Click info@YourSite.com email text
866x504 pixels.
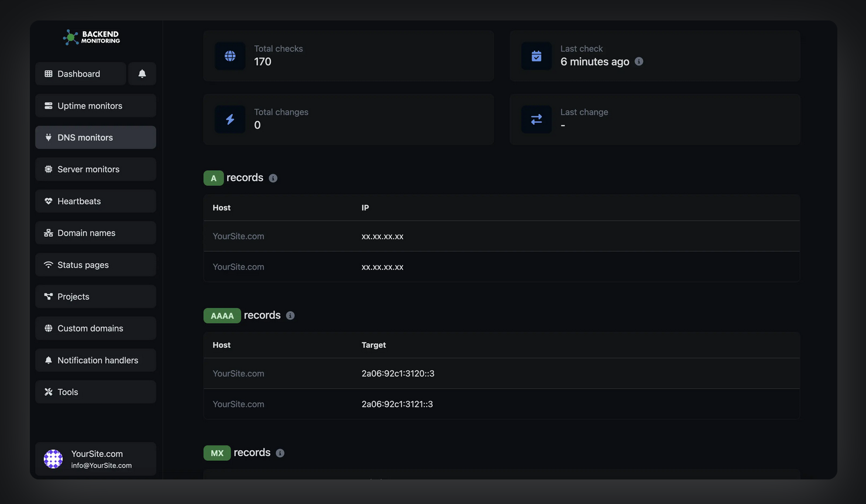click(x=102, y=465)
